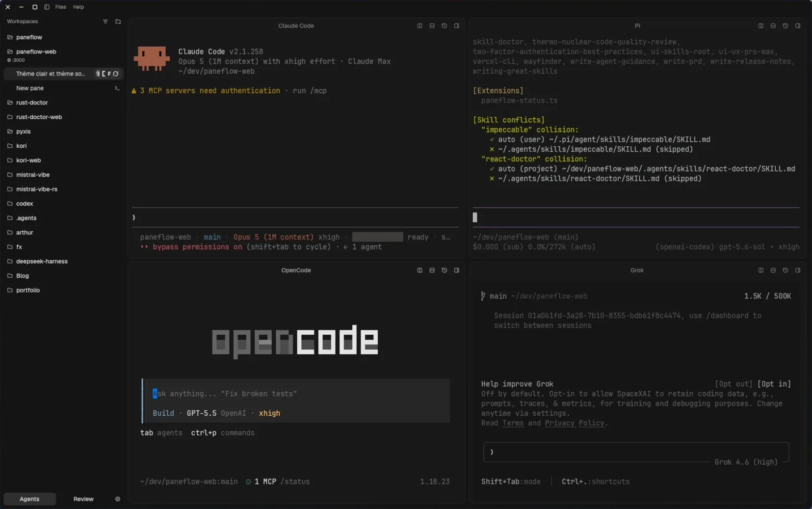
Task: Click the Grok slashed-circle agent icon in sidebar
Action: (116, 74)
